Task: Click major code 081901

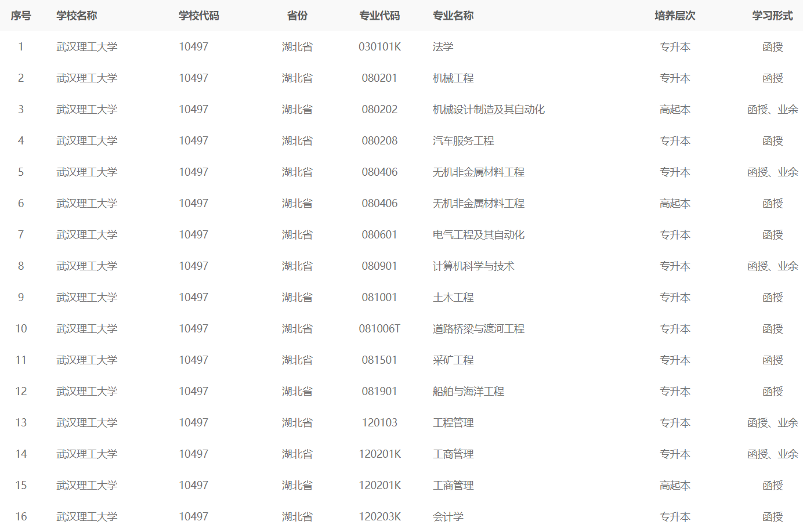Action: point(379,392)
